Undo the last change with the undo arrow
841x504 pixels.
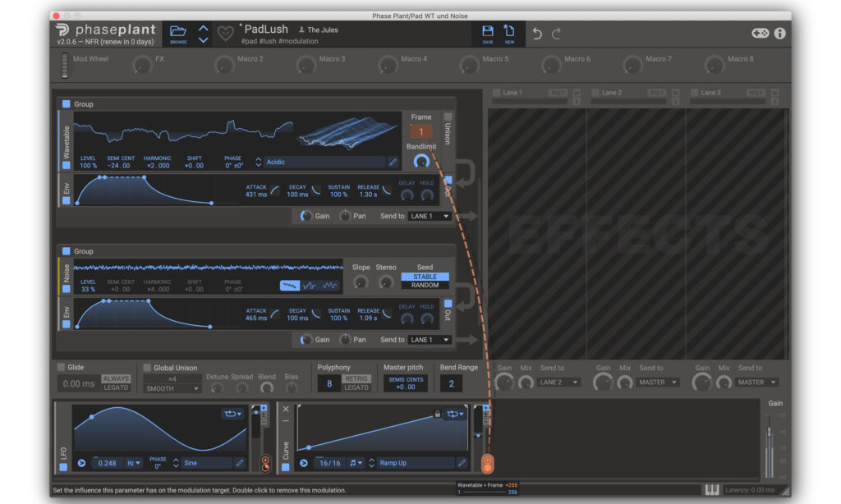tap(537, 34)
